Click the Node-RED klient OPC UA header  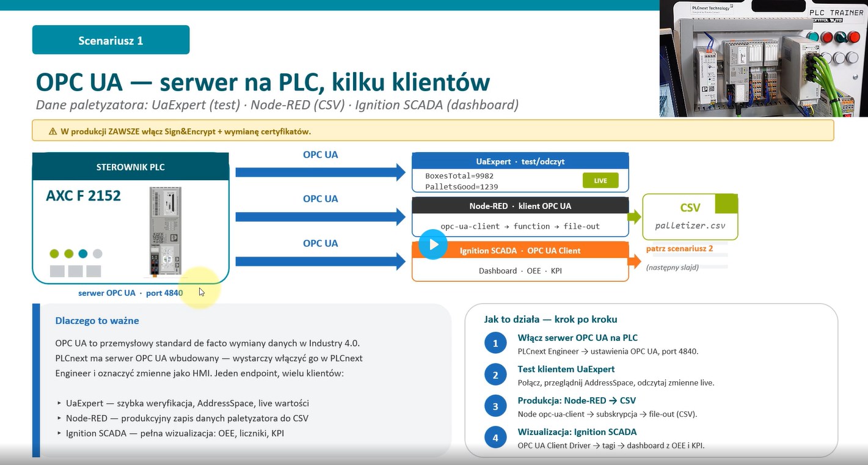tap(520, 205)
